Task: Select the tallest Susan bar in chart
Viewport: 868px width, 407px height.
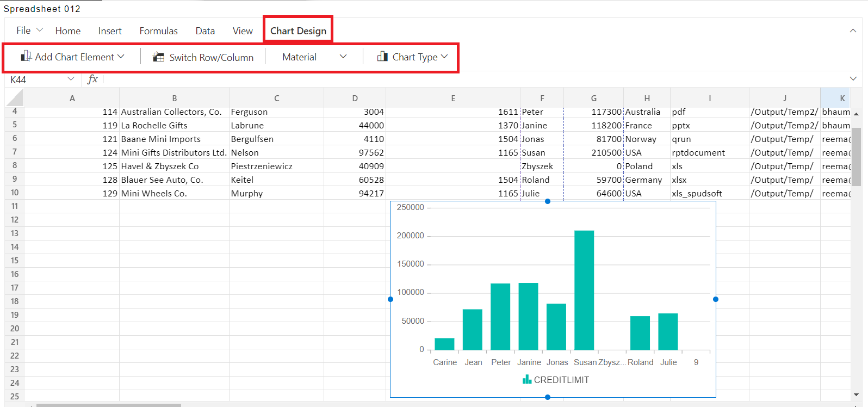Action: point(584,290)
